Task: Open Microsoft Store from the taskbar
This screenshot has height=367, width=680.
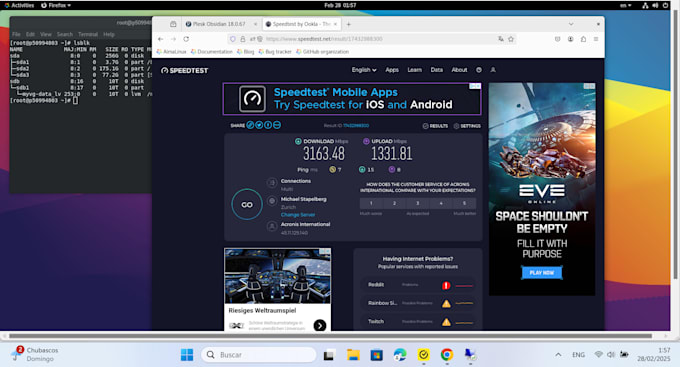Action: (376, 355)
